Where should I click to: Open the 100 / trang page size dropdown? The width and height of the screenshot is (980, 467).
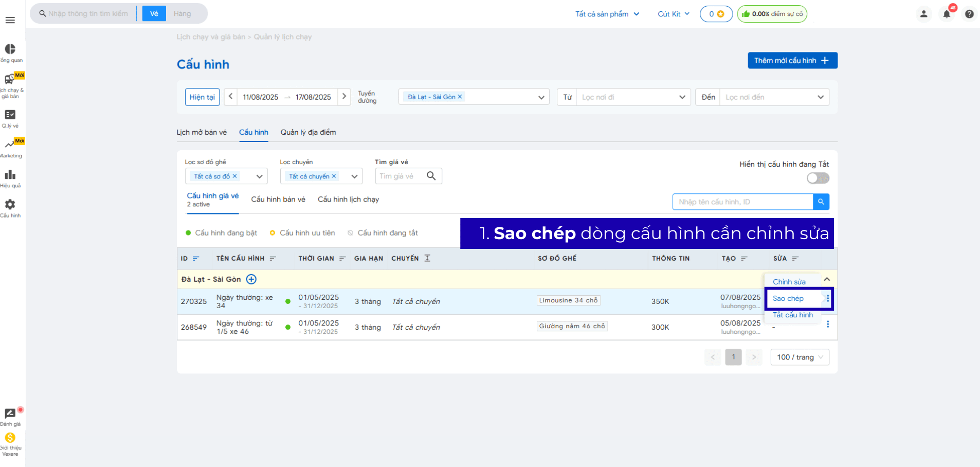(x=800, y=357)
